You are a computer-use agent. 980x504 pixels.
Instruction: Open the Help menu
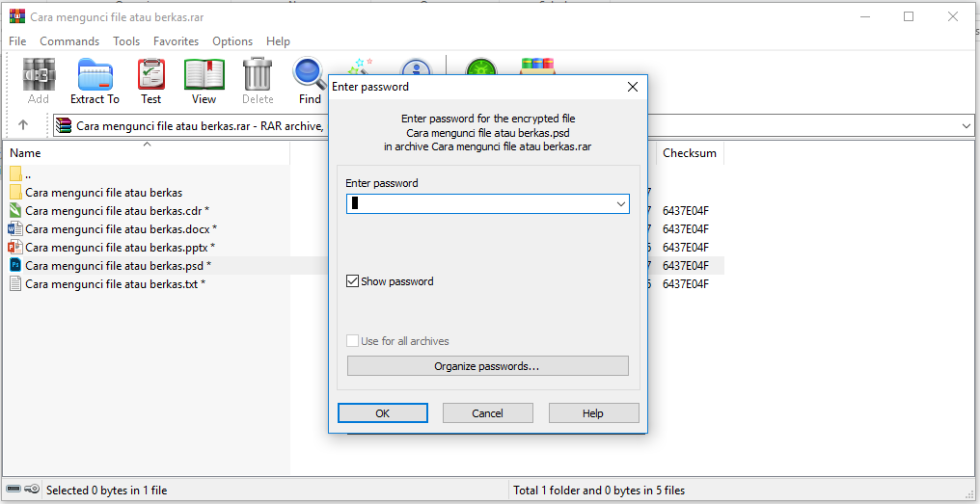click(x=278, y=41)
